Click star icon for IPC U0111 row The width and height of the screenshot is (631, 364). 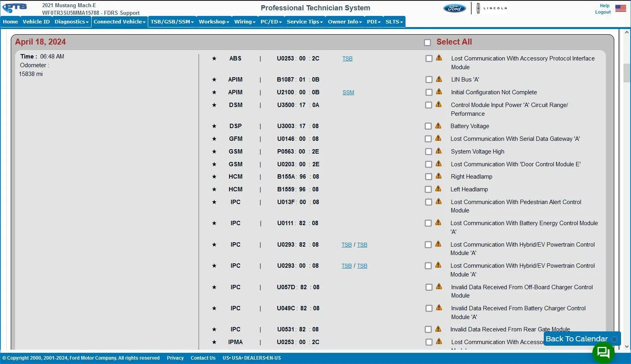[214, 223]
